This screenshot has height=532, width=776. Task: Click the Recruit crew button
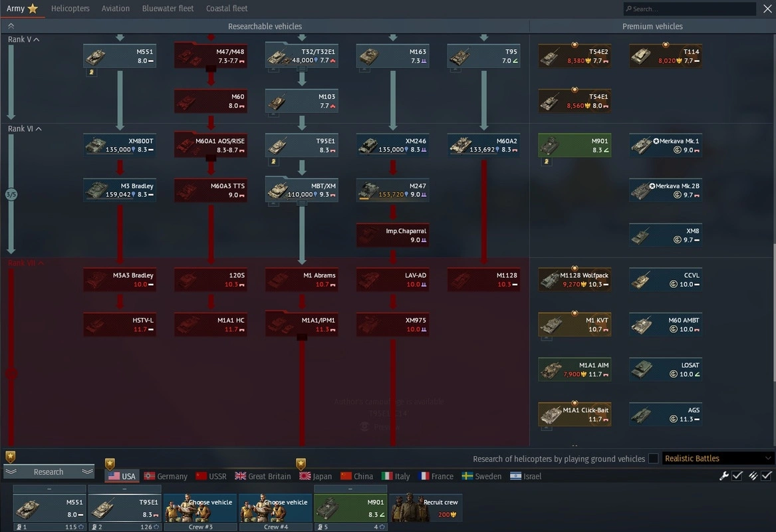pos(426,508)
